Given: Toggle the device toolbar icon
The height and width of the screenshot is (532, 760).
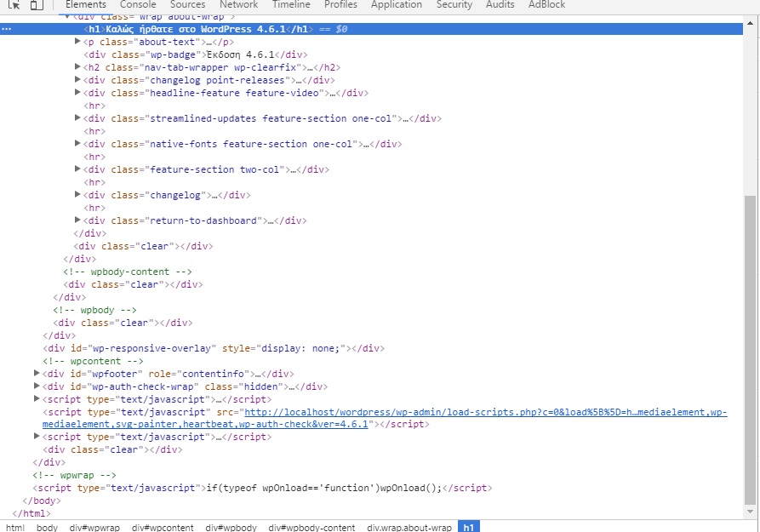Looking at the screenshot, I should click(37, 5).
